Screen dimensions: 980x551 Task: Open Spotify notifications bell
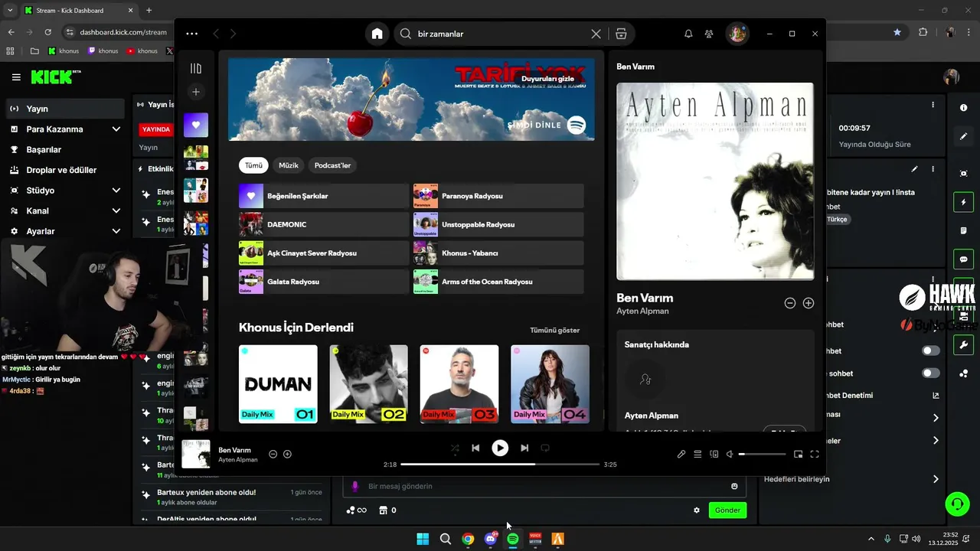688,34
